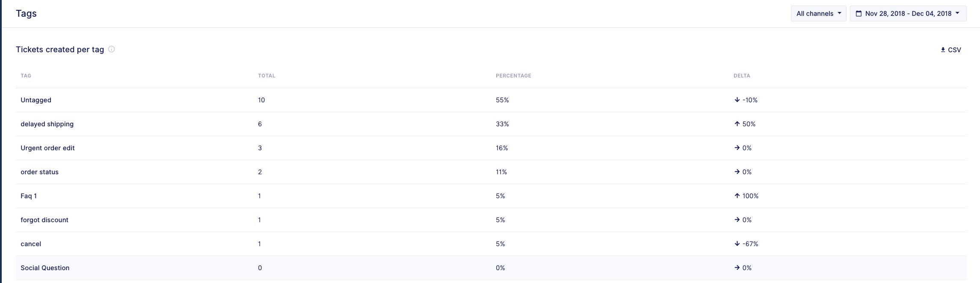Click the right arrow in Urgent order edit row
The image size is (980, 283).
click(737, 148)
